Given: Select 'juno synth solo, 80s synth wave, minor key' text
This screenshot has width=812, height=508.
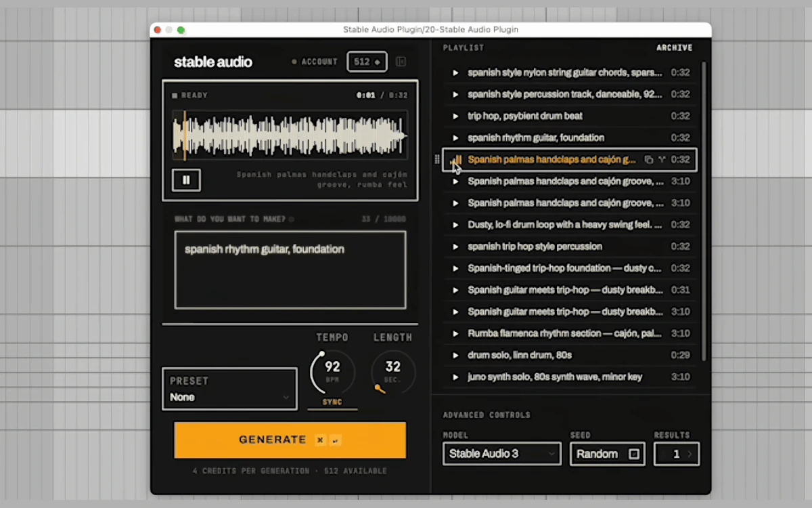Looking at the screenshot, I should 555,377.
